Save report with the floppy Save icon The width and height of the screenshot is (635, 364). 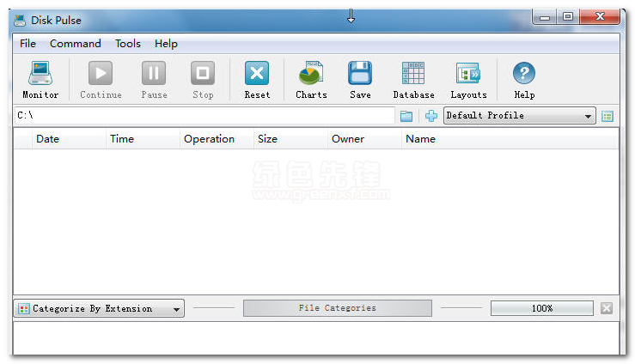coord(360,73)
